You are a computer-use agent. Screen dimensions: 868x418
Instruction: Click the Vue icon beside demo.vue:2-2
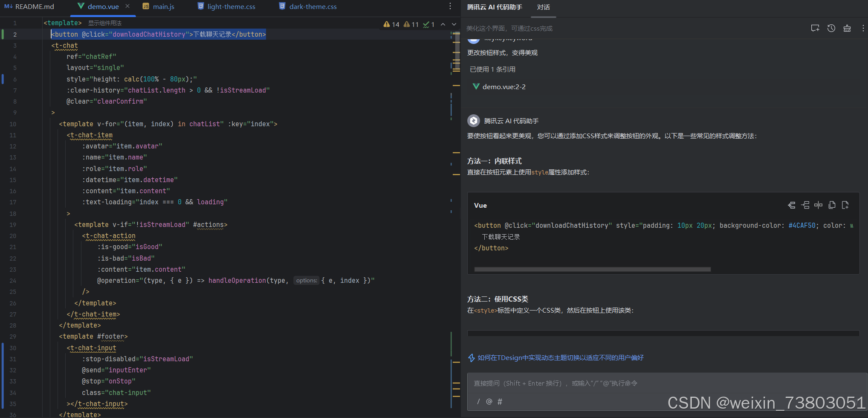coord(476,87)
